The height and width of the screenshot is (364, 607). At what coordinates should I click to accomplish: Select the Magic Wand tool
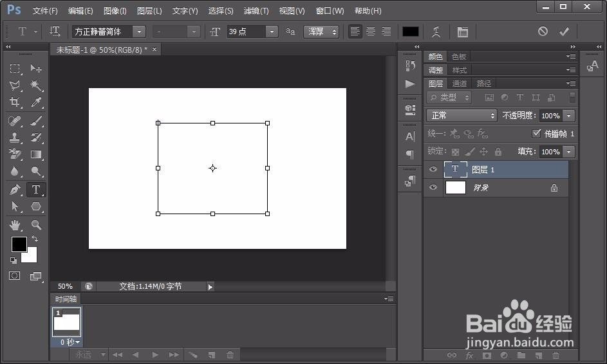[x=36, y=86]
